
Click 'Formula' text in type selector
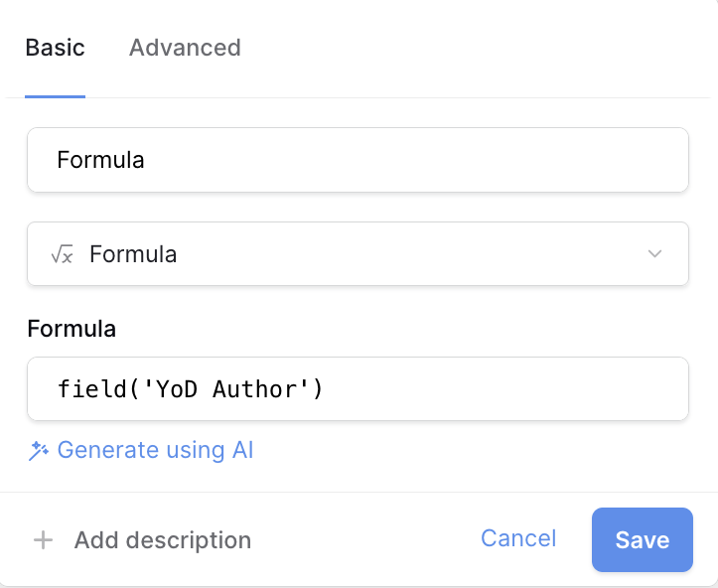pos(133,254)
